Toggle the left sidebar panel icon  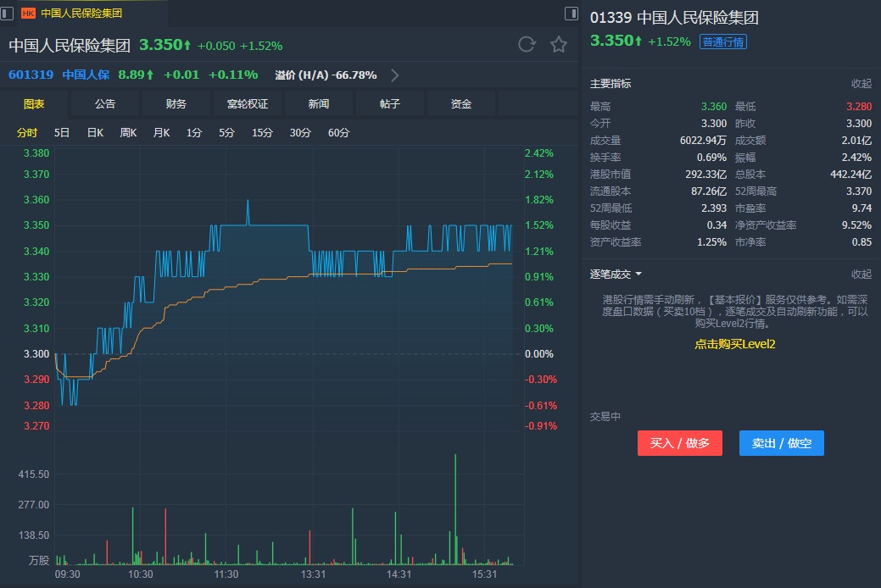pyautogui.click(x=7, y=13)
